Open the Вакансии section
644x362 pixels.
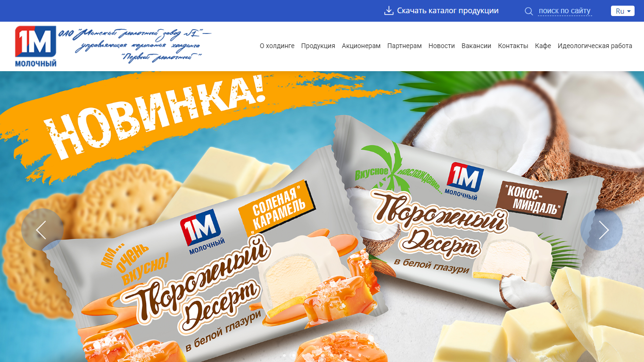pyautogui.click(x=476, y=46)
